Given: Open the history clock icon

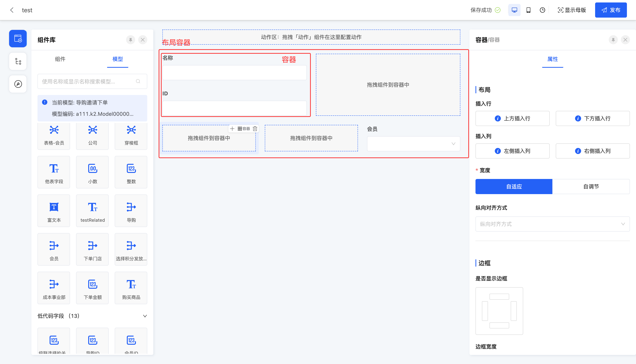Looking at the screenshot, I should (x=542, y=10).
